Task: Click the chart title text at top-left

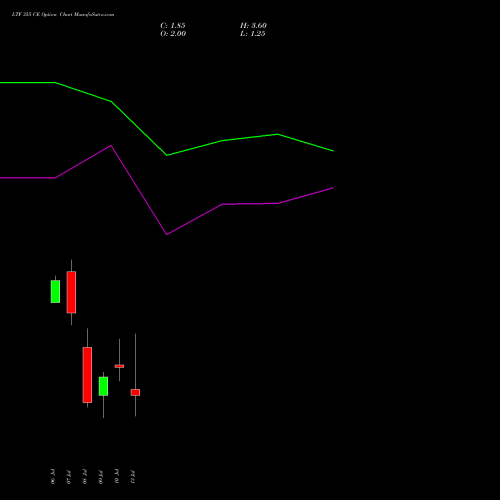Action: 63,15
